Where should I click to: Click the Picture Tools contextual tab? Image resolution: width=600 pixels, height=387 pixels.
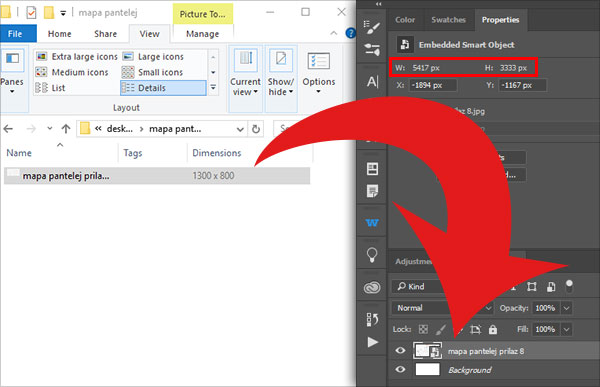click(202, 14)
